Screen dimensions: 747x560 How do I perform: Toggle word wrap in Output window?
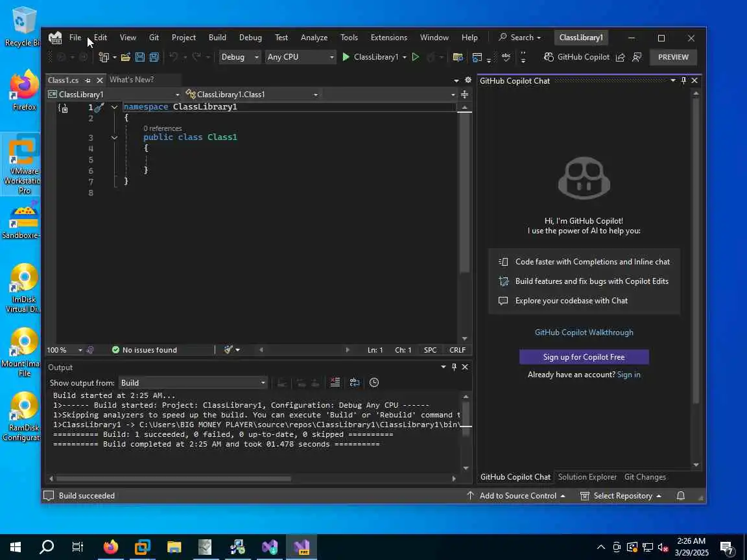point(355,382)
